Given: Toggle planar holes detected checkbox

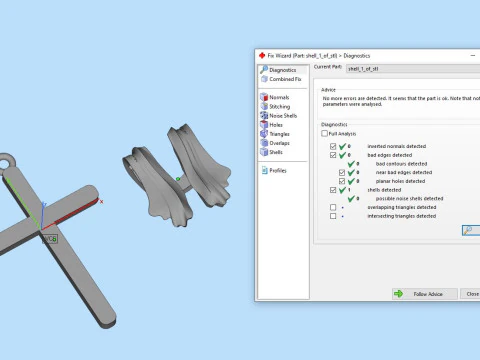Looking at the screenshot, I should pyautogui.click(x=342, y=181).
